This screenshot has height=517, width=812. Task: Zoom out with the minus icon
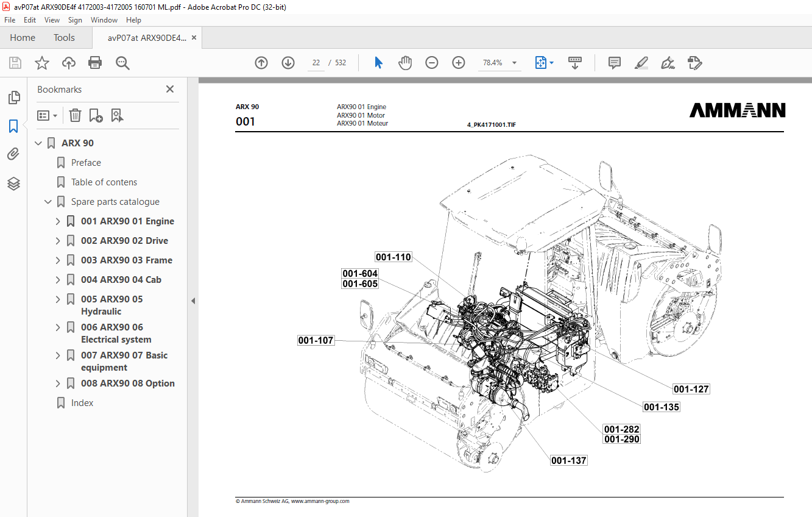point(432,63)
